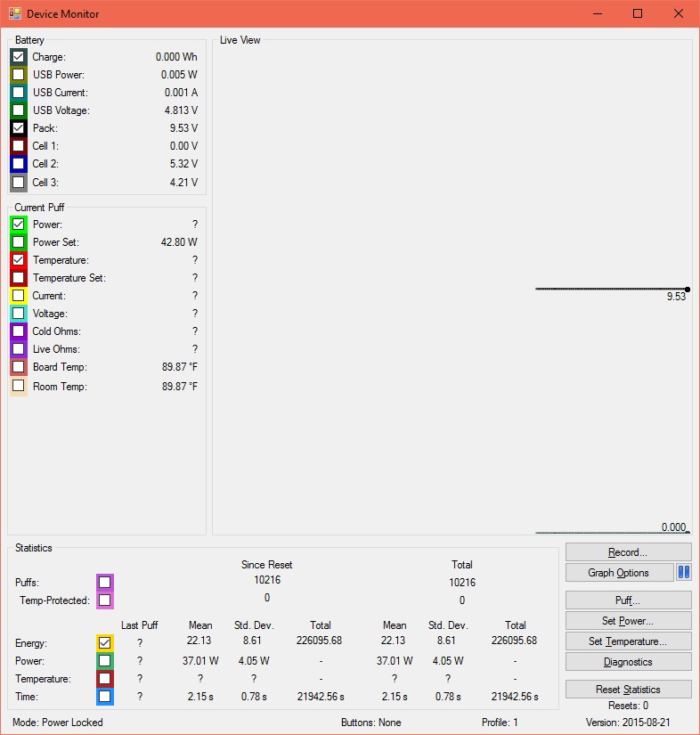Open the Set Power... dialog
The image size is (700, 735).
tap(628, 621)
